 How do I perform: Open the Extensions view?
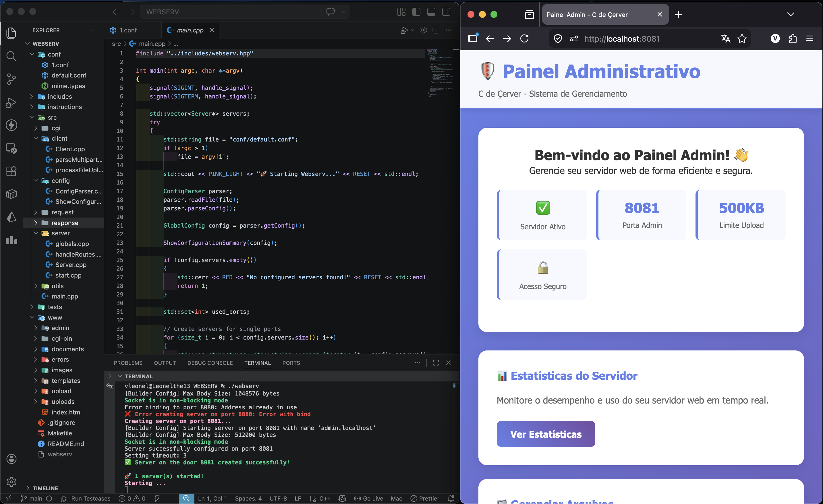[11, 171]
